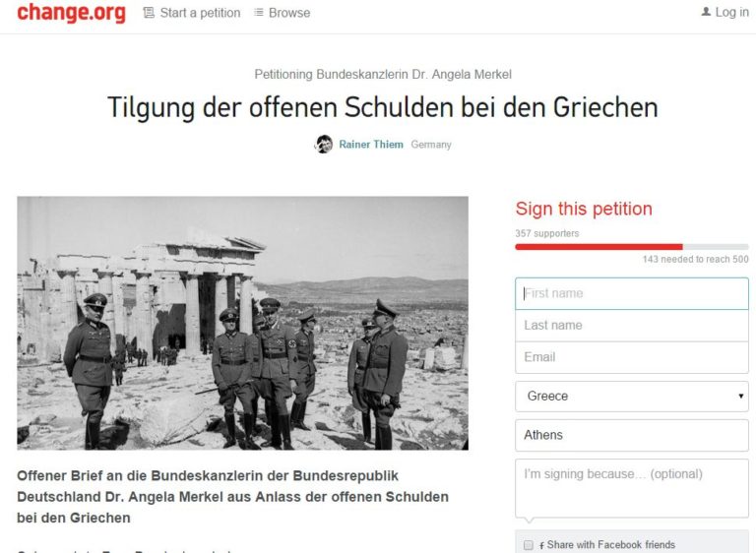Click the Acropolis soldiers petition photo
Image resolution: width=756 pixels, height=553 pixels.
click(x=242, y=323)
